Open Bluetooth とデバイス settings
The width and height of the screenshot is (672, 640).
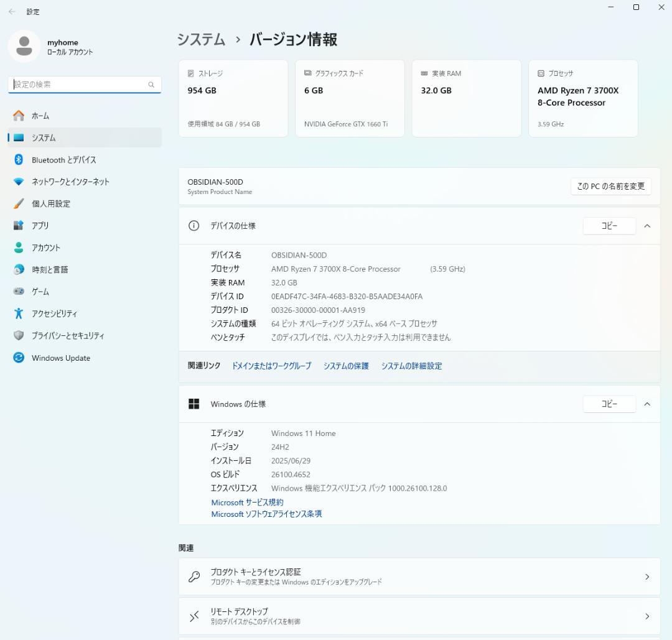[x=63, y=160]
